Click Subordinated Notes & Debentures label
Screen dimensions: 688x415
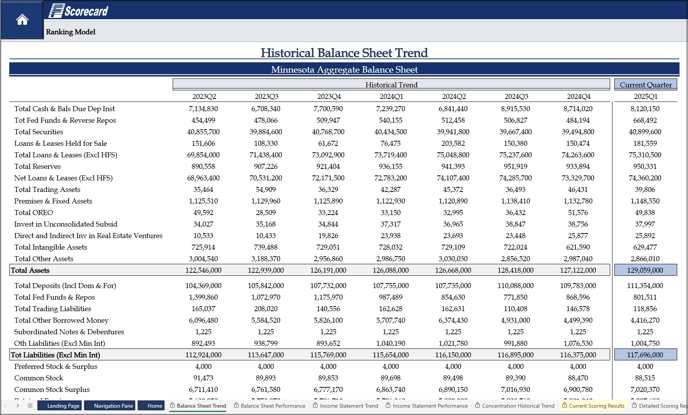69,332
